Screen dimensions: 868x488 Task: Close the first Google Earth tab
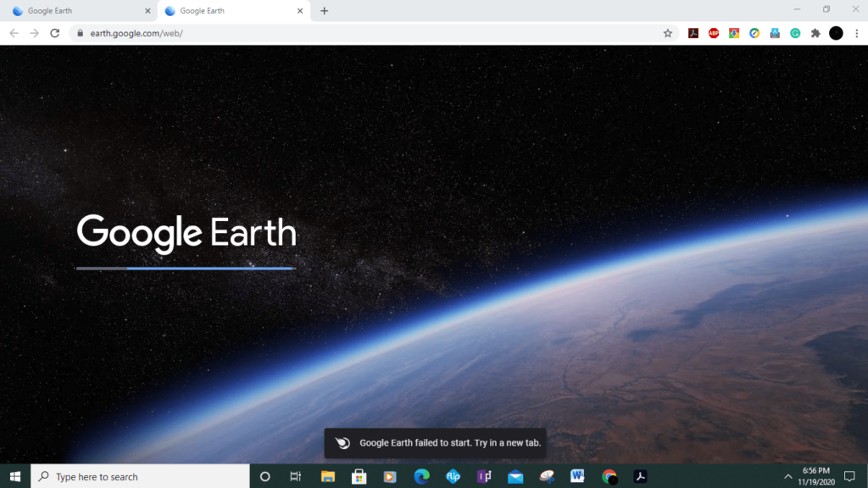tap(147, 11)
